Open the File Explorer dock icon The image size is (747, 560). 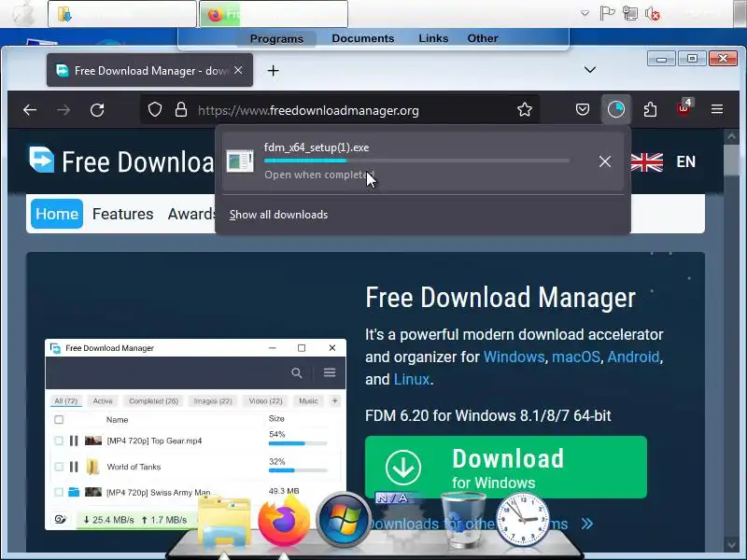[x=224, y=522]
